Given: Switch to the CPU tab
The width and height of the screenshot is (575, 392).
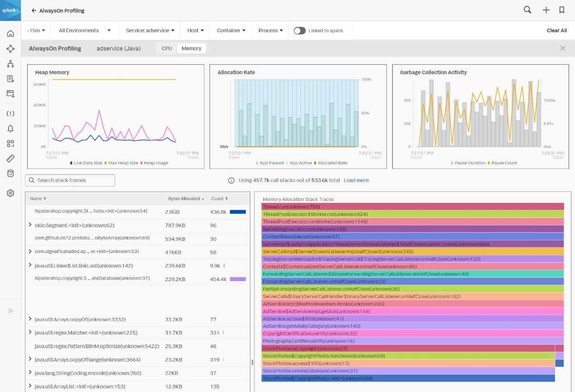Looking at the screenshot, I should tap(167, 48).
